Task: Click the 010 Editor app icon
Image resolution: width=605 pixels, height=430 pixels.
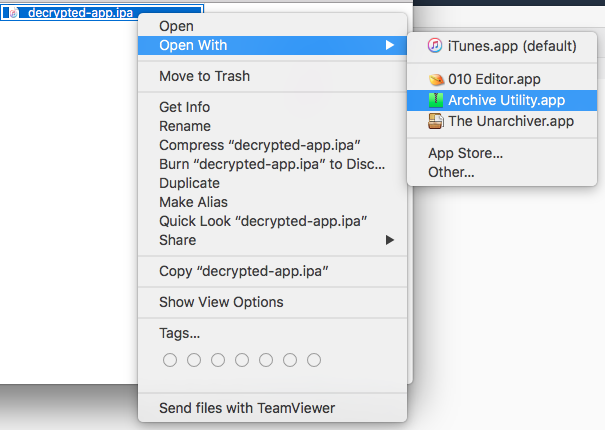Action: 436,79
